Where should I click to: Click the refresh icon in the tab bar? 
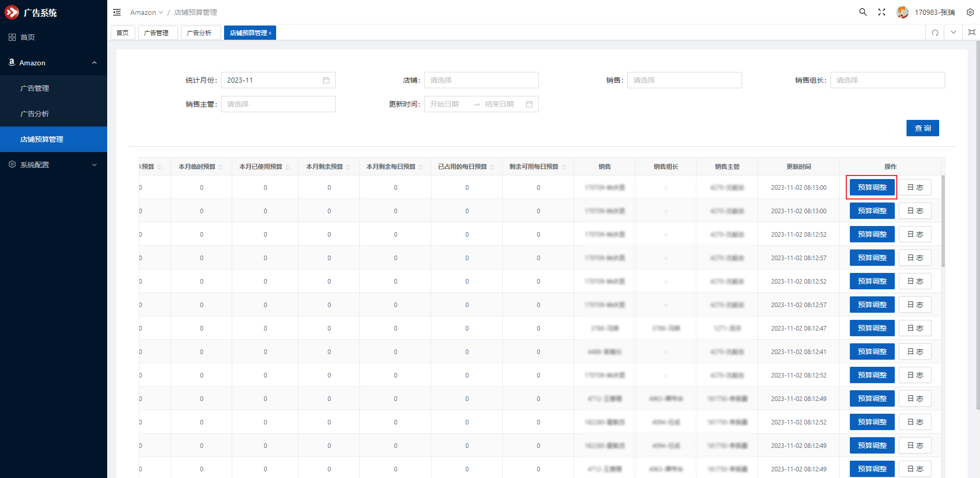click(x=935, y=33)
